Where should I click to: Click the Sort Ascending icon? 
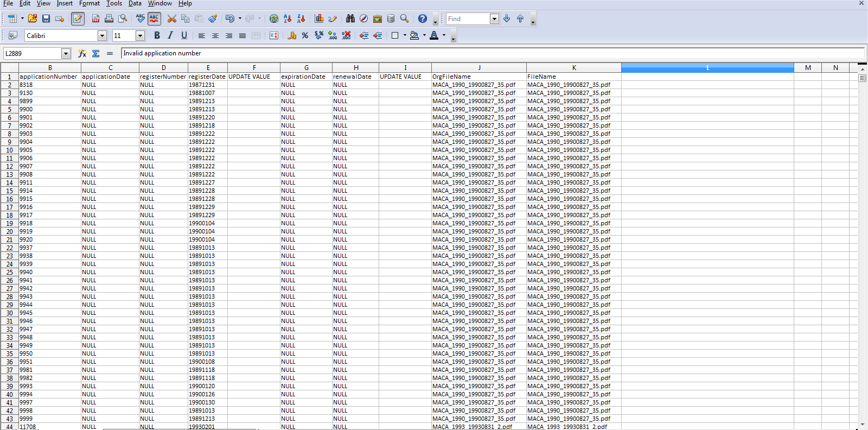point(288,18)
